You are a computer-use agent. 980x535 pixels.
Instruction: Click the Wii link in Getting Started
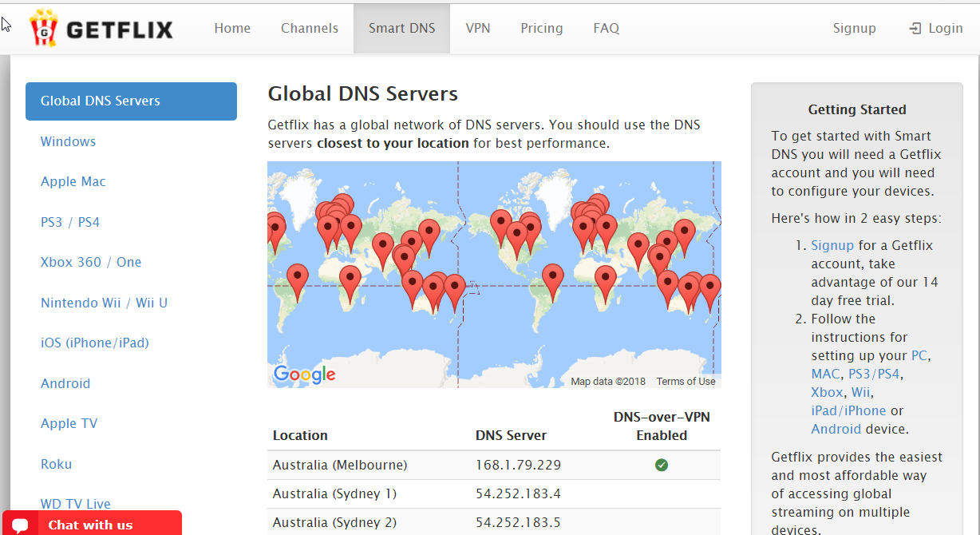[860, 392]
